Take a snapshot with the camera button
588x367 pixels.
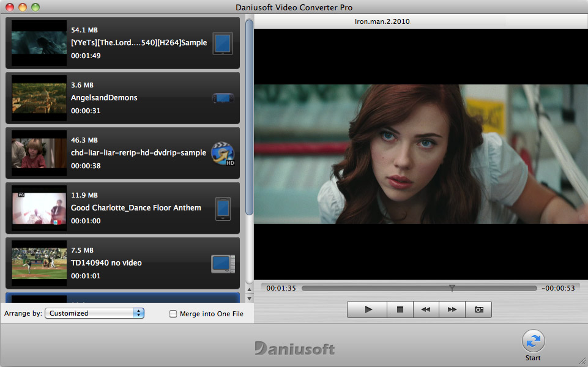(478, 310)
